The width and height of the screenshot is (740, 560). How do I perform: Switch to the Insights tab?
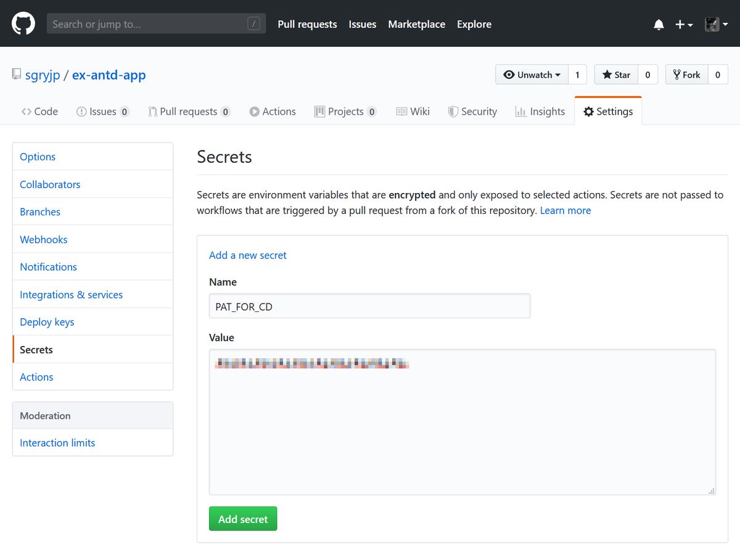pos(540,112)
